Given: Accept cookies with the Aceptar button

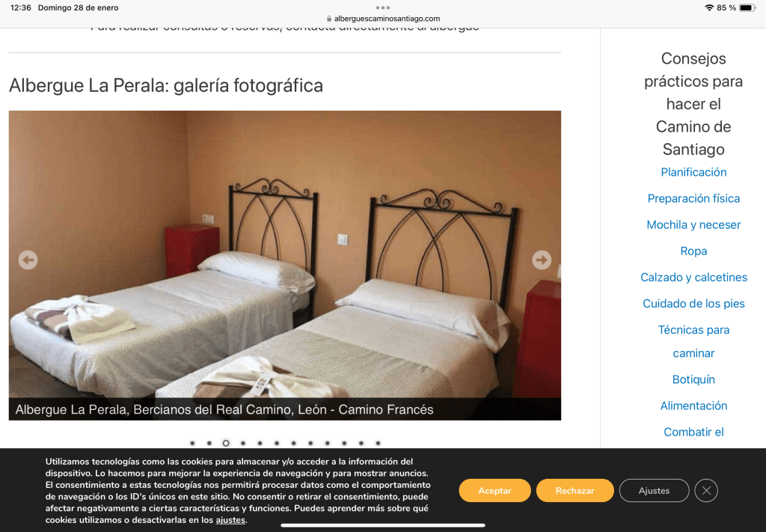Looking at the screenshot, I should [495, 491].
